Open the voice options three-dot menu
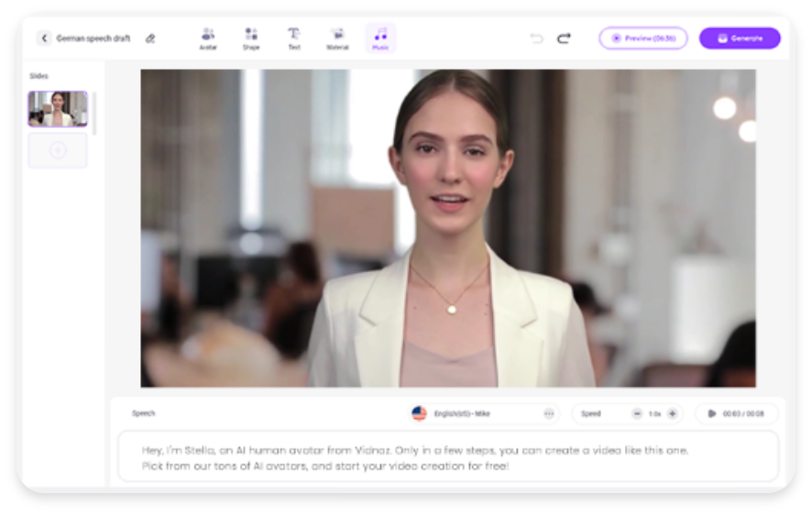This screenshot has height=515, width=812. (x=549, y=413)
